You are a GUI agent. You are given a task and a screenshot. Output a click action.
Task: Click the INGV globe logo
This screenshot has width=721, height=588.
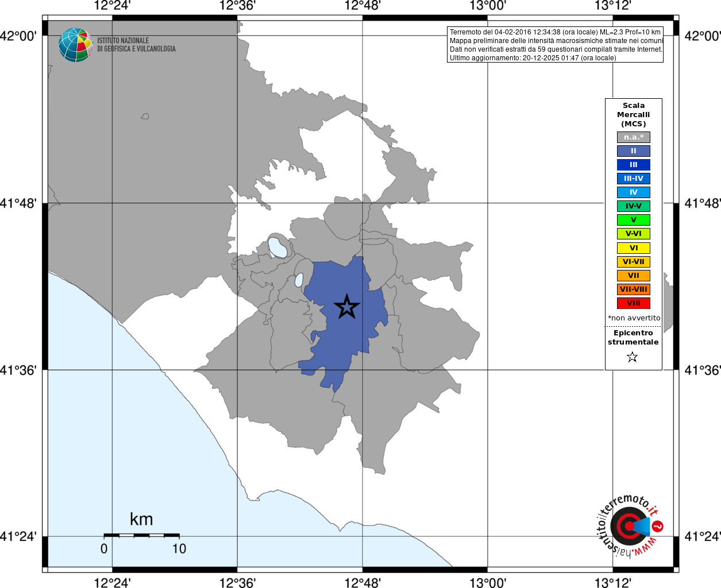tap(75, 45)
